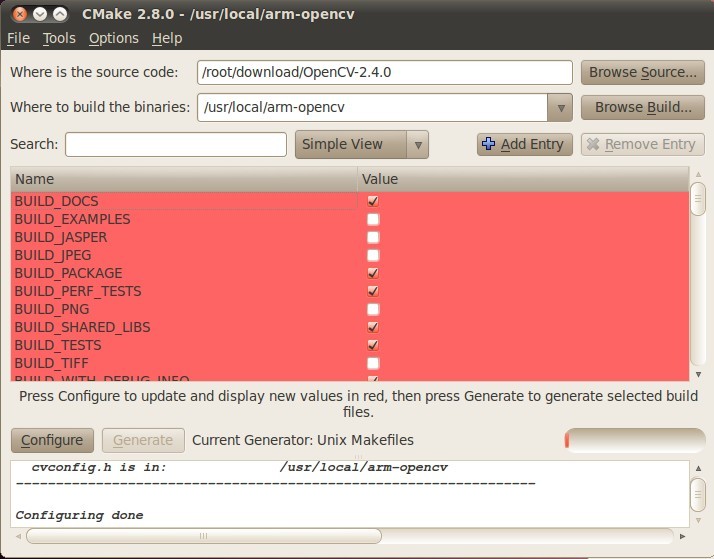
Task: Open the Options menu
Action: 114,38
